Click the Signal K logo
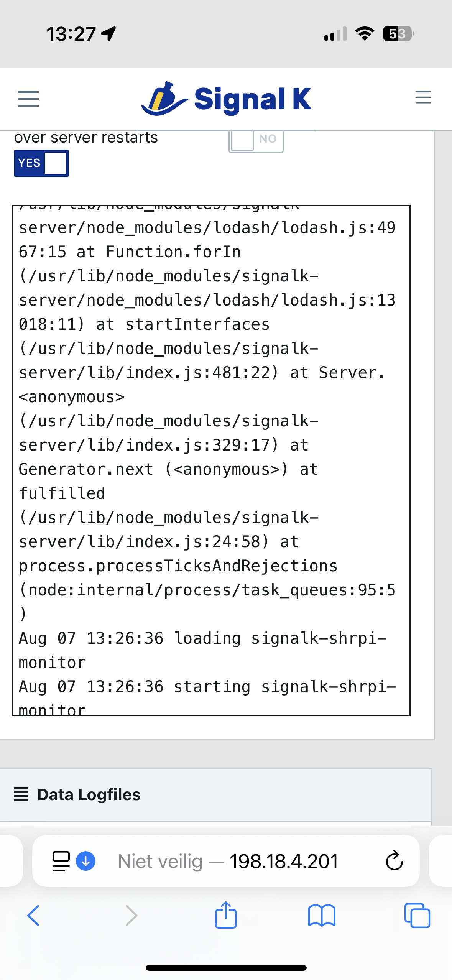This screenshot has width=452, height=980. pyautogui.click(x=226, y=99)
